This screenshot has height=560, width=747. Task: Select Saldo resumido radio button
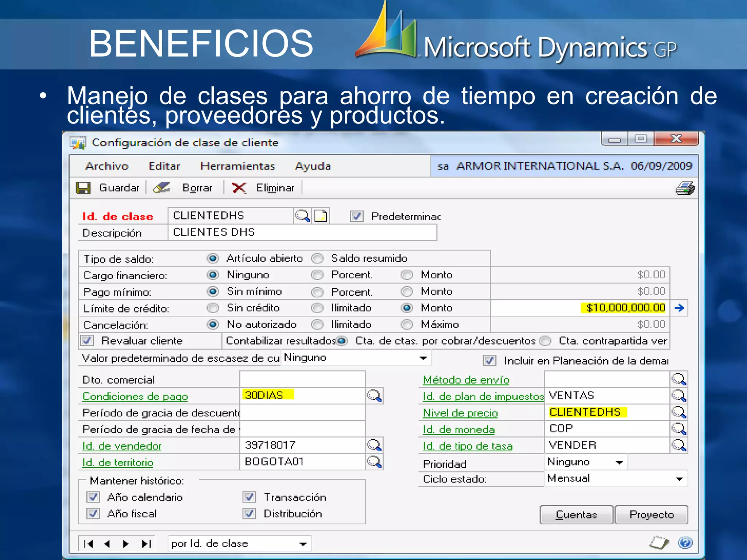[x=317, y=258]
